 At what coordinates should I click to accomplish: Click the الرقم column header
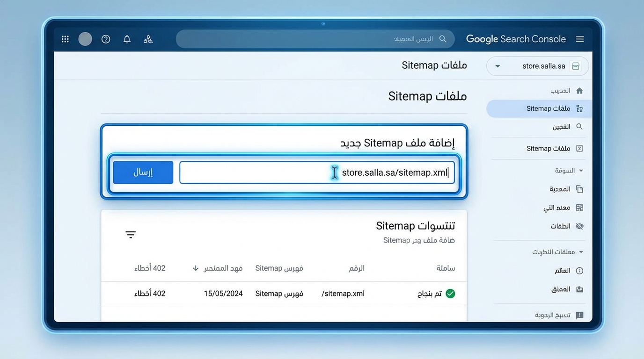pos(357,268)
